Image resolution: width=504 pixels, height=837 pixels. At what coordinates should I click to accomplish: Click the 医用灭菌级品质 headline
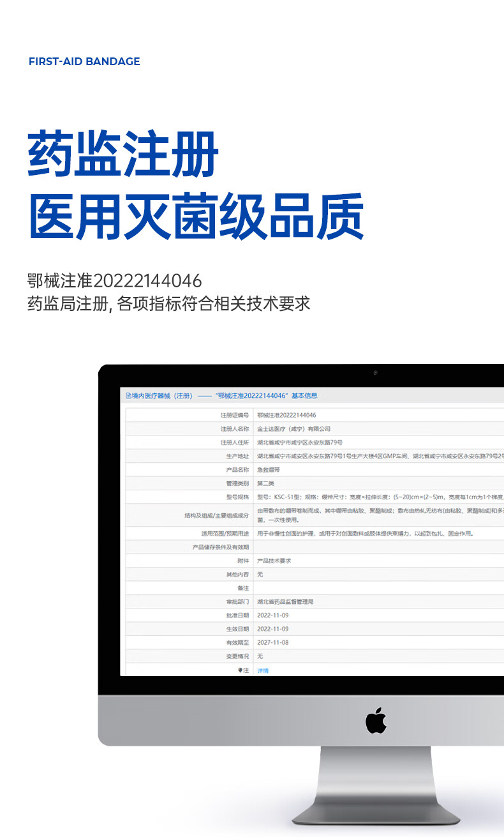(196, 216)
